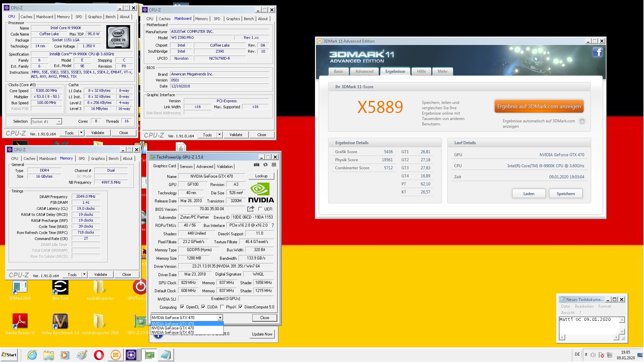Click the GPU-Z refresh icon
The height and width of the screenshot is (362, 644).
click(265, 165)
